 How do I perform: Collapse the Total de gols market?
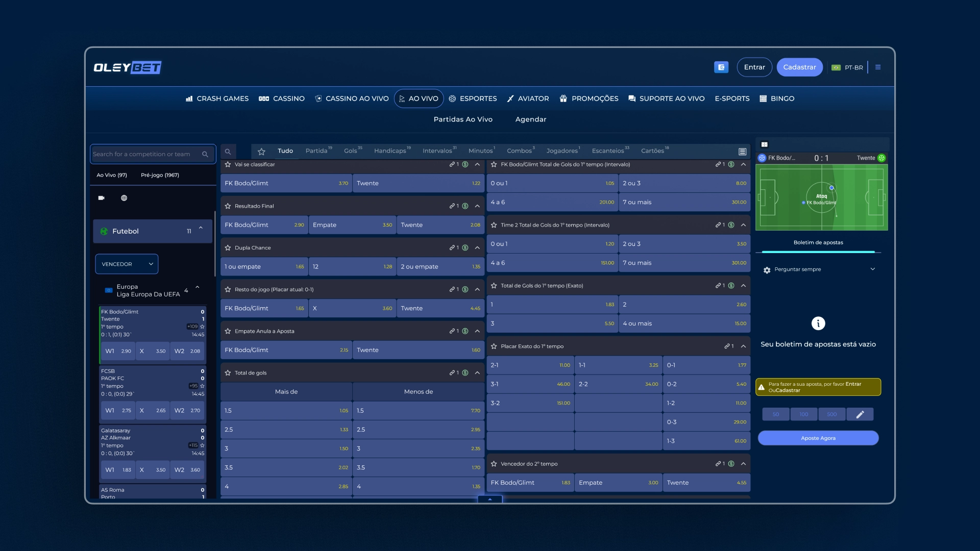coord(477,373)
